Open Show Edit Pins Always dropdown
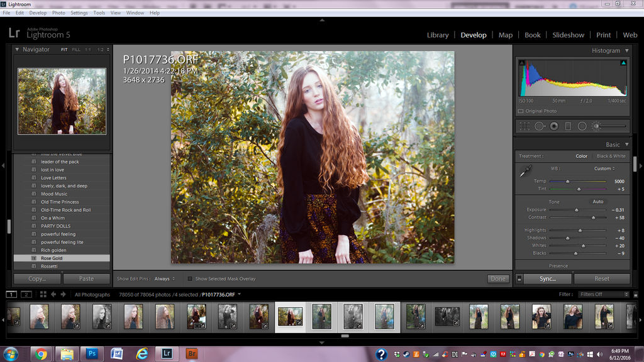 pyautogui.click(x=165, y=278)
